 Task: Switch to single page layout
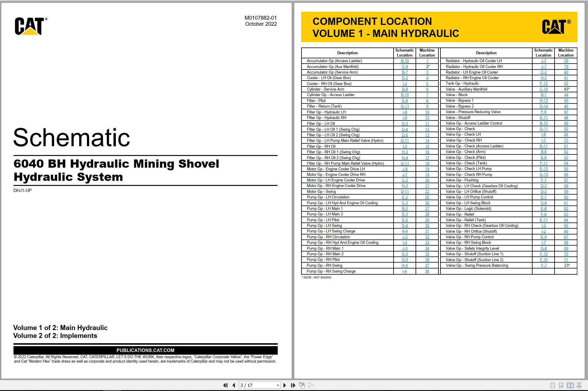point(553,385)
